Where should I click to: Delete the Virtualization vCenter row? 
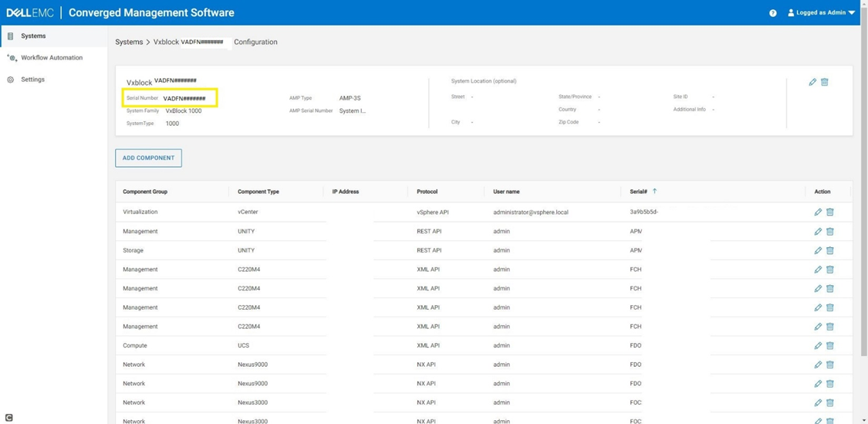pyautogui.click(x=829, y=212)
